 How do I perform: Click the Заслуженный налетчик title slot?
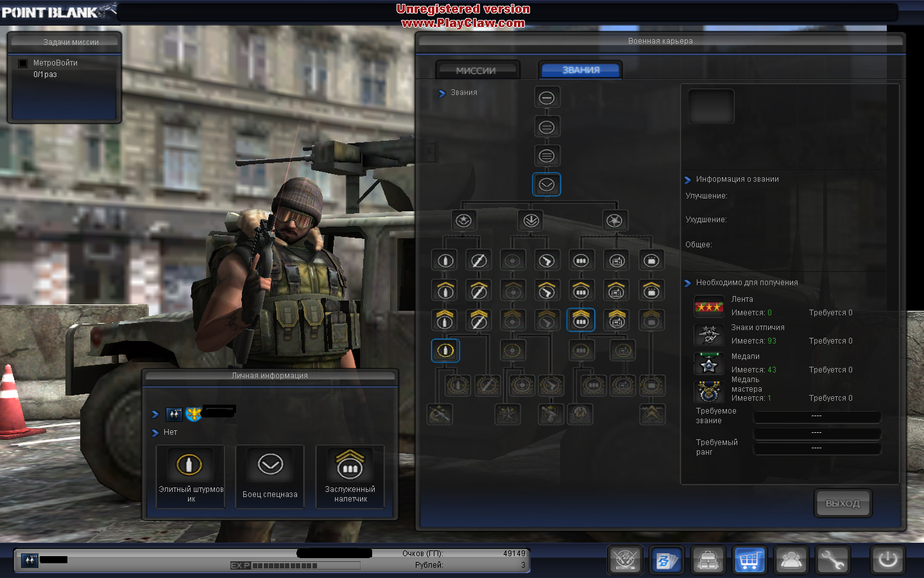coord(350,476)
